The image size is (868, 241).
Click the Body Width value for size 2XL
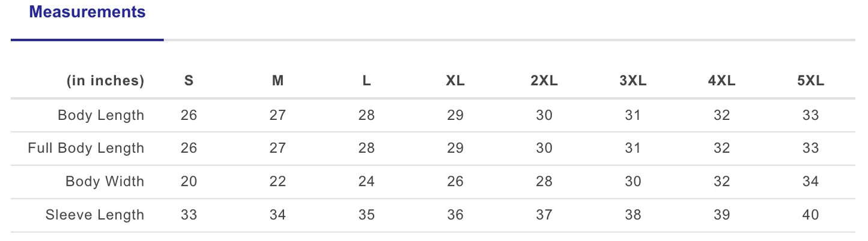point(544,182)
